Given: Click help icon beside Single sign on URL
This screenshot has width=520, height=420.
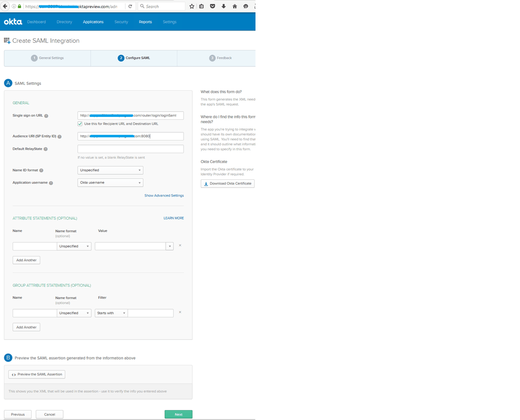Looking at the screenshot, I should tap(46, 116).
